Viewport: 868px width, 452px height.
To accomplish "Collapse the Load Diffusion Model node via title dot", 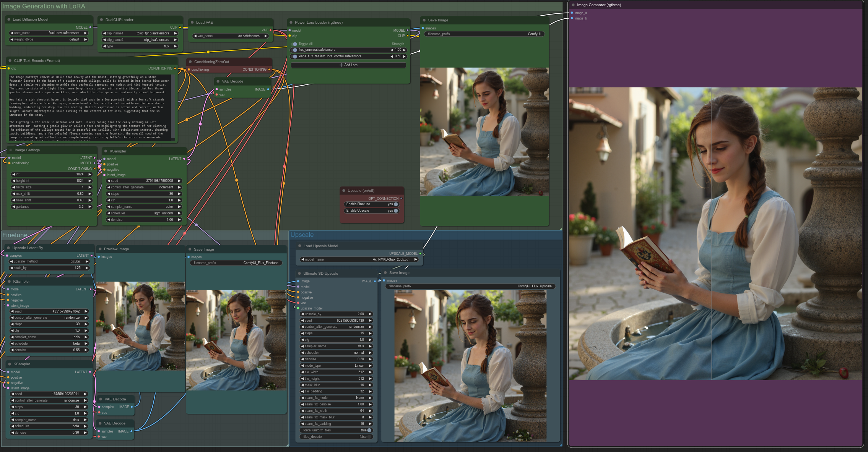I will click(9, 19).
